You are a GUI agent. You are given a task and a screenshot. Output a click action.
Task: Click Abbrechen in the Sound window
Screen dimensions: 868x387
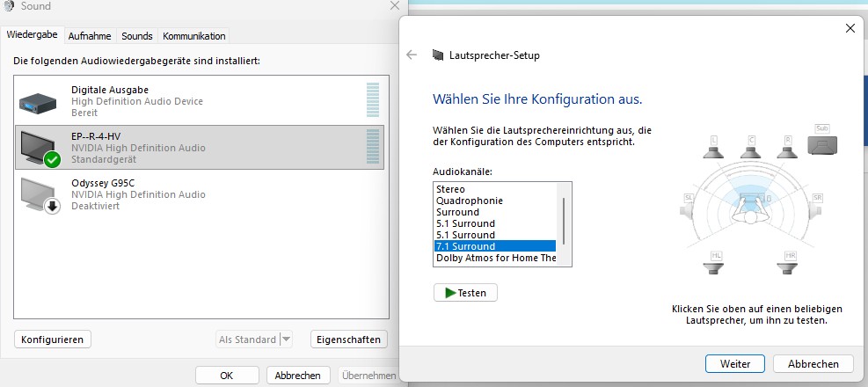tap(298, 376)
